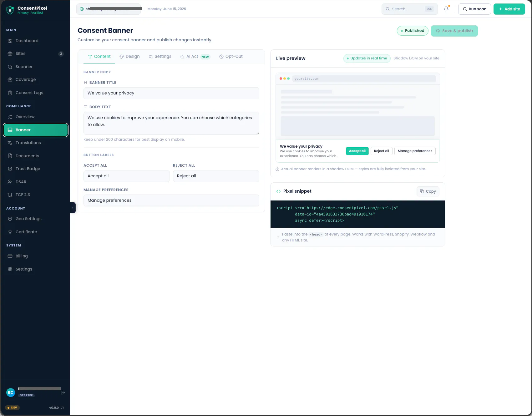Edit the Manage Preferences label field

coord(171,200)
